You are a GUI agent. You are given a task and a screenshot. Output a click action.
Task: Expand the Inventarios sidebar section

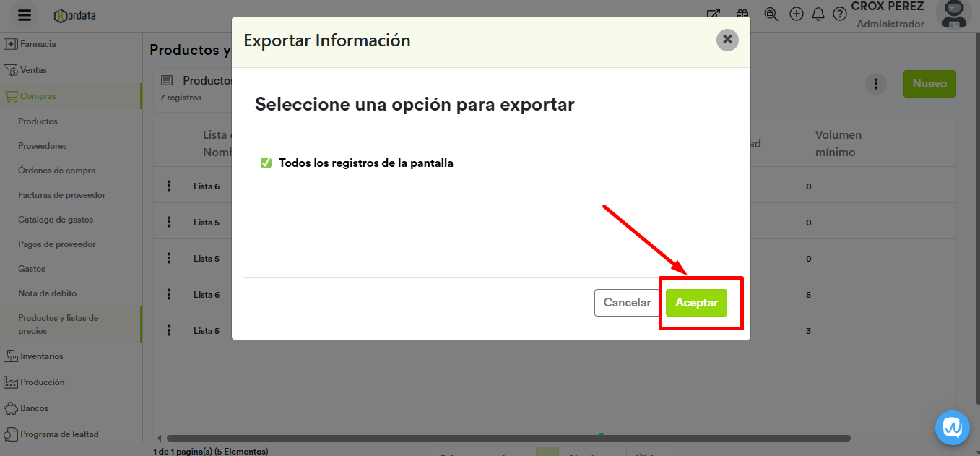[41, 356]
